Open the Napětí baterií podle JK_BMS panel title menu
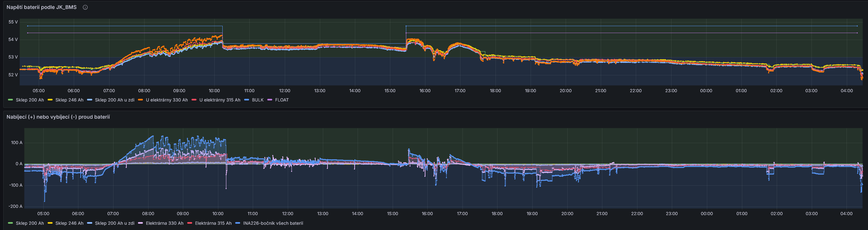Screen dimensions: 868x230 click(x=41, y=7)
